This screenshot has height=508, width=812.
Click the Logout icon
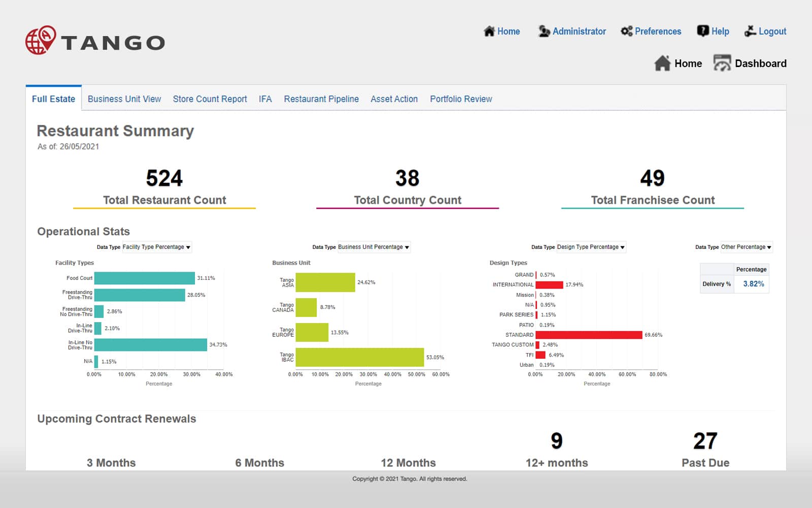(x=750, y=31)
